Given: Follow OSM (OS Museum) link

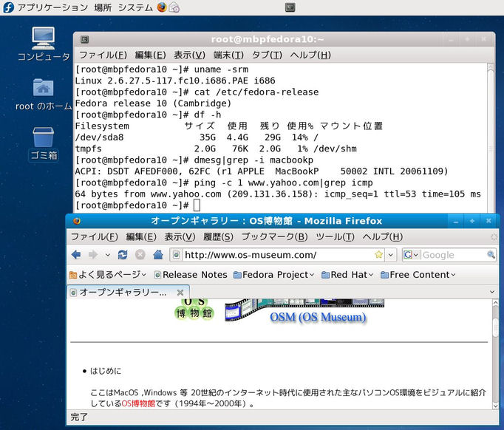Looking at the screenshot, I should (x=318, y=317).
